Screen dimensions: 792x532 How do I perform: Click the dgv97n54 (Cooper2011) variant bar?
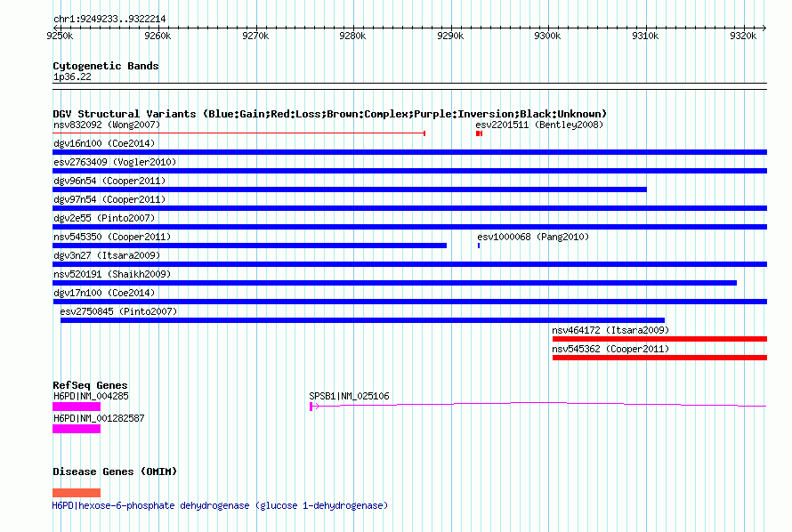409,208
